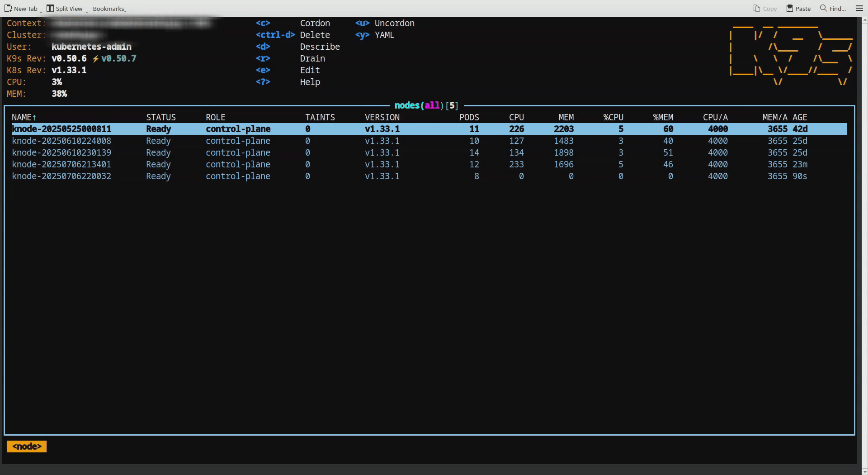Click the STATUS column header
The height and width of the screenshot is (475, 868).
point(161,117)
